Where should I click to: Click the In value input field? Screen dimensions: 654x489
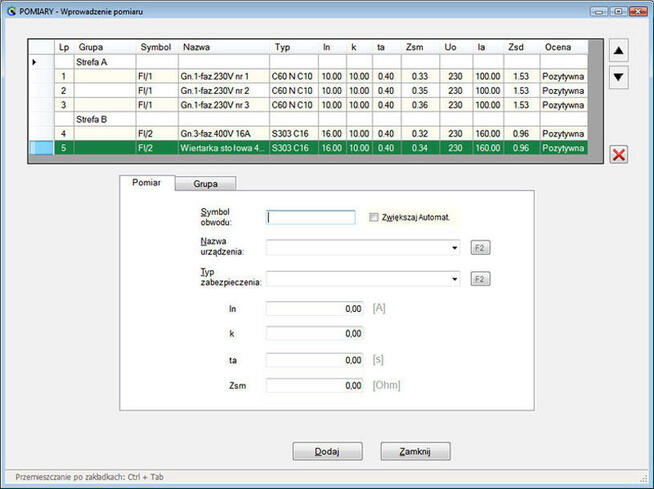click(x=315, y=310)
